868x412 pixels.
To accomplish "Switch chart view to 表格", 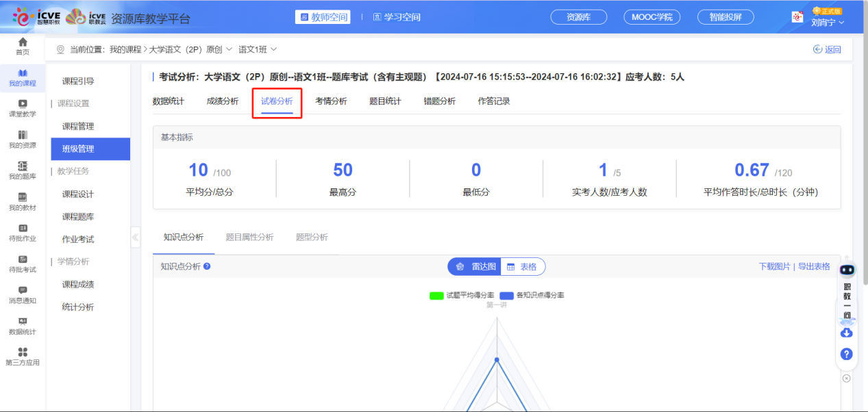I will click(x=522, y=267).
